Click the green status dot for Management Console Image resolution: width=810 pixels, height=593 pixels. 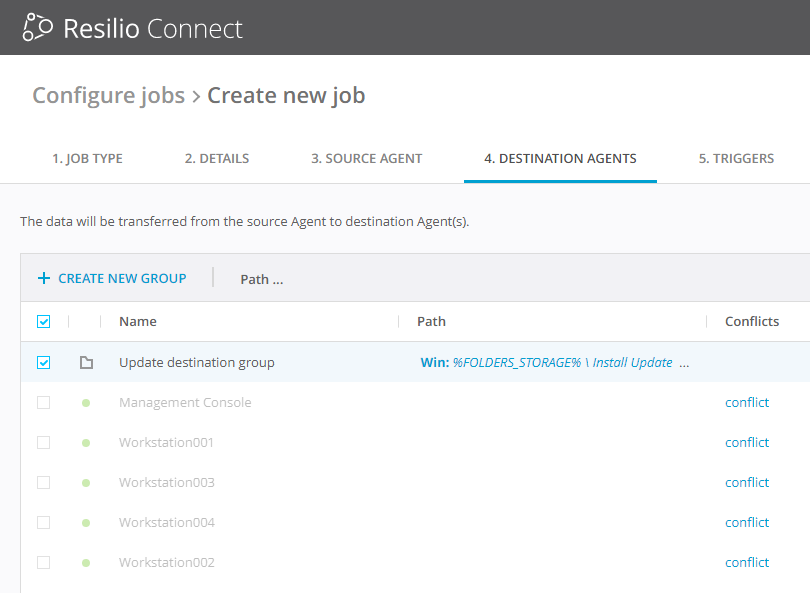86,402
